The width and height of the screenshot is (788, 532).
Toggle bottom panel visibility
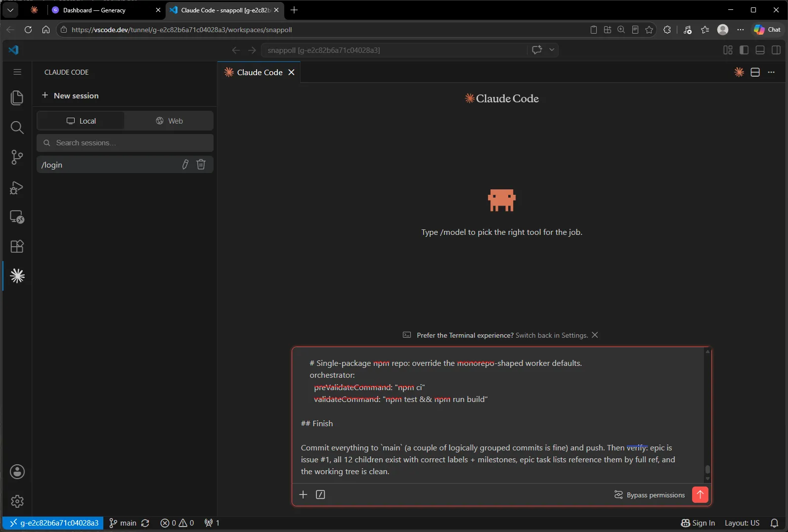click(x=760, y=50)
